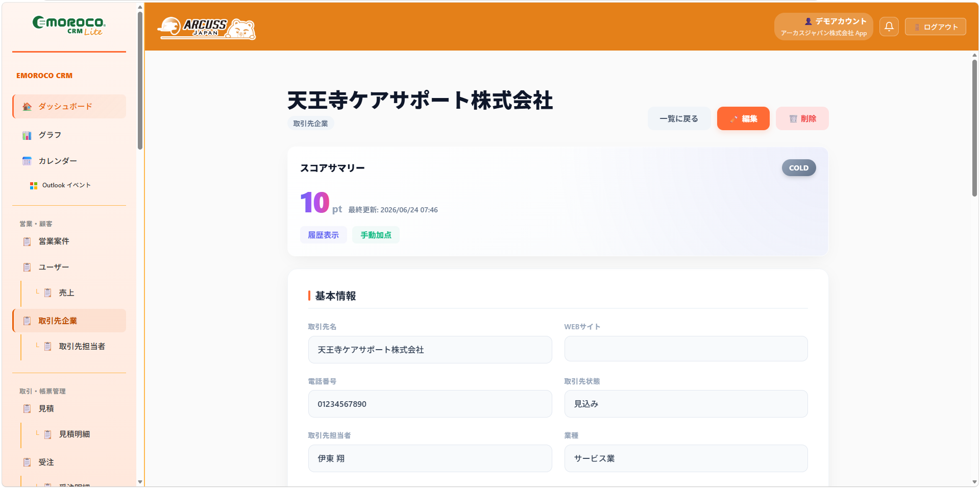Click the Emoroco CRM Lite logo
This screenshot has height=488, width=980.
click(69, 26)
